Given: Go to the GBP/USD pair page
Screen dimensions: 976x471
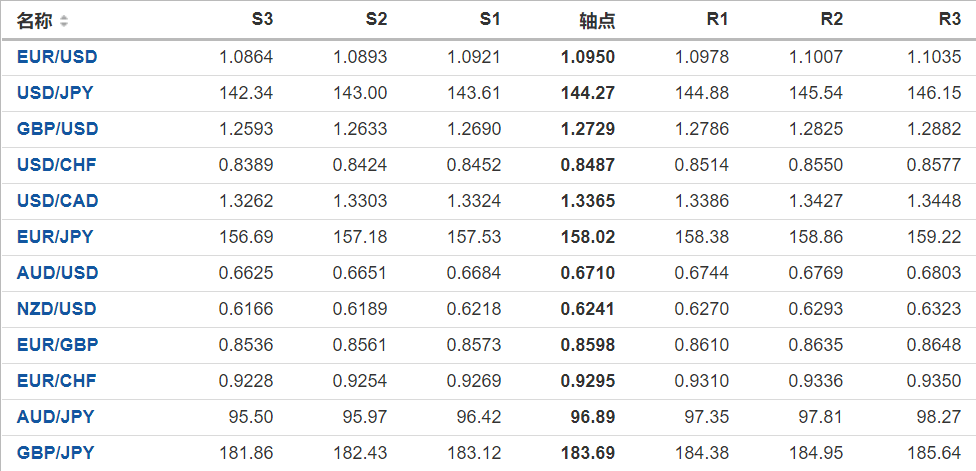Looking at the screenshot, I should 57,129.
